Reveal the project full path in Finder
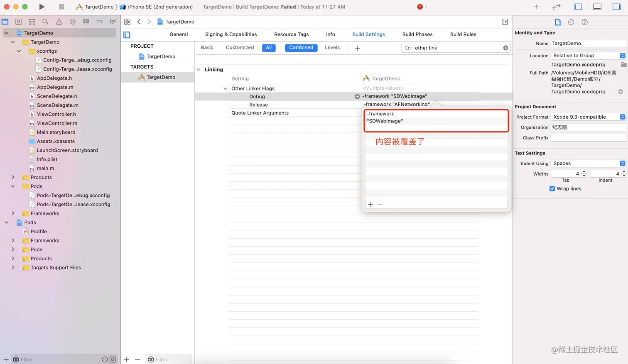This screenshot has width=628, height=364. 621,92
